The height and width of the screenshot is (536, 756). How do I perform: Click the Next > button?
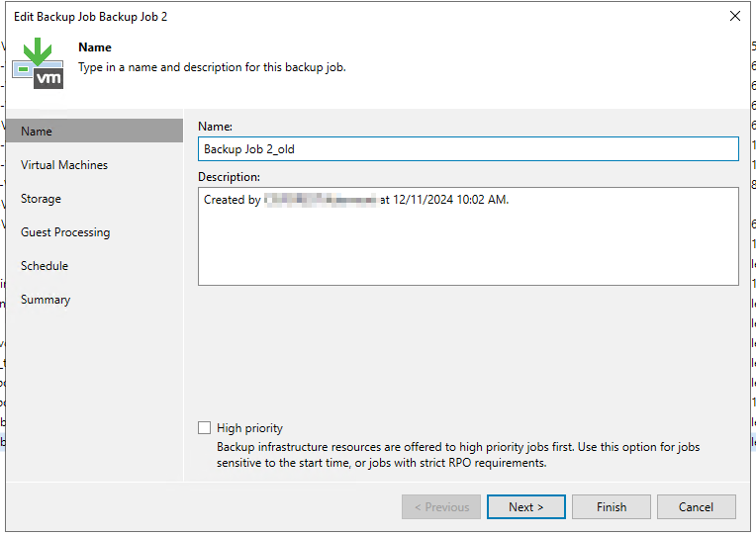tap(526, 507)
